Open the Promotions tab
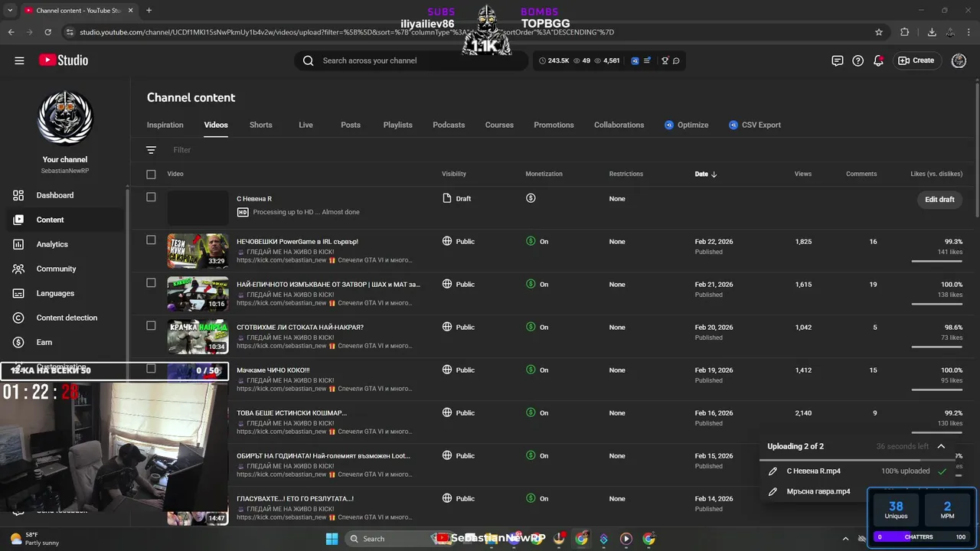Viewport: 980px width, 551px height. (x=554, y=125)
